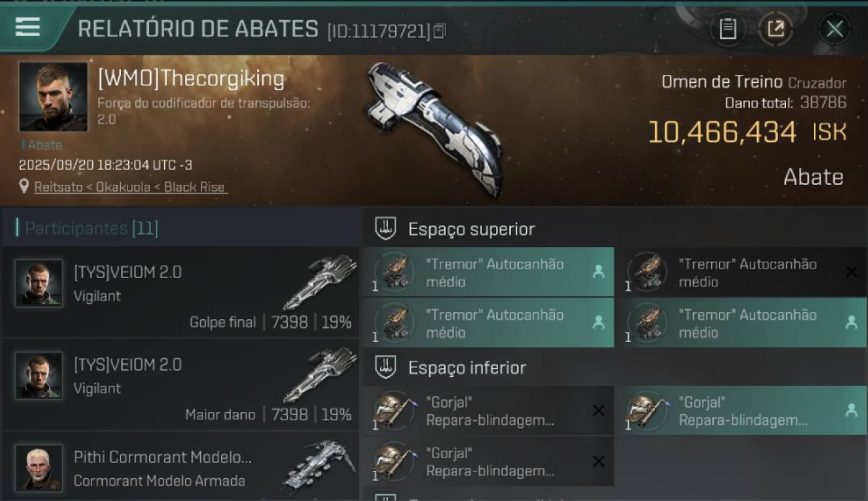Open the clipboard icon in header
868x501 pixels.
click(x=727, y=29)
